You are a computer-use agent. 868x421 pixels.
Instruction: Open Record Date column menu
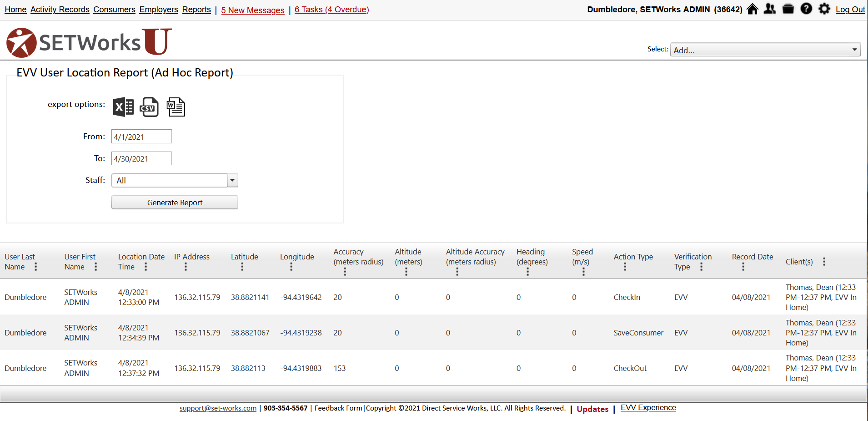pos(743,267)
